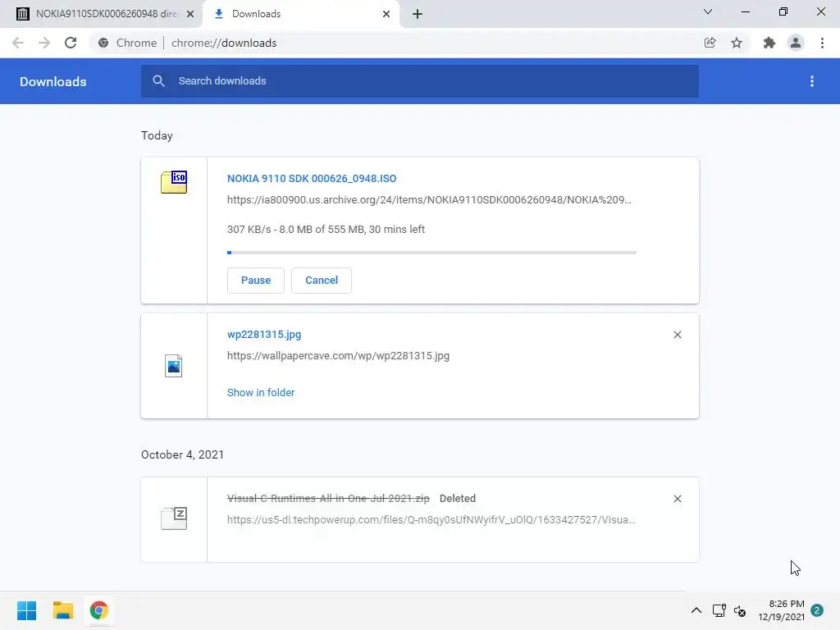Open the Windows Start menu
This screenshot has height=630, width=840.
27,610
